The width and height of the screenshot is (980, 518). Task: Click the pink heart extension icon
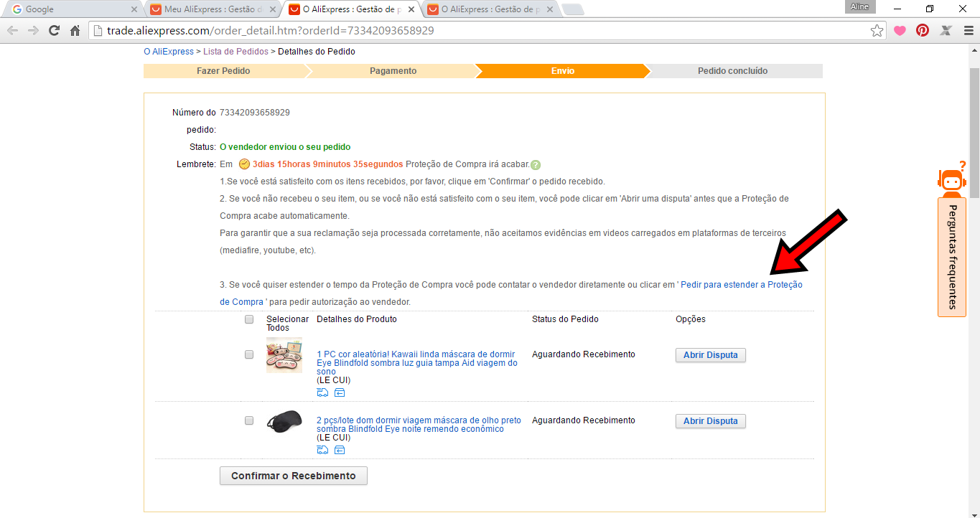900,31
